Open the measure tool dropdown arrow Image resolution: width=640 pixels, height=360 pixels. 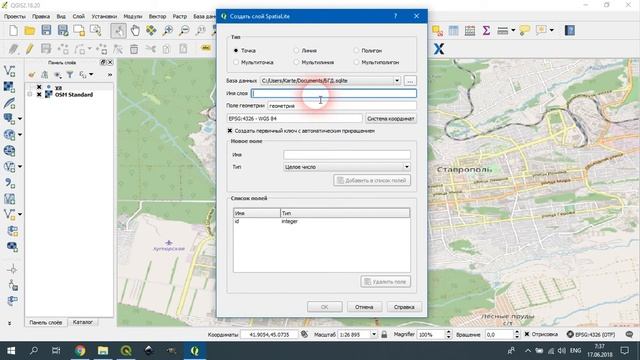tap(513, 31)
